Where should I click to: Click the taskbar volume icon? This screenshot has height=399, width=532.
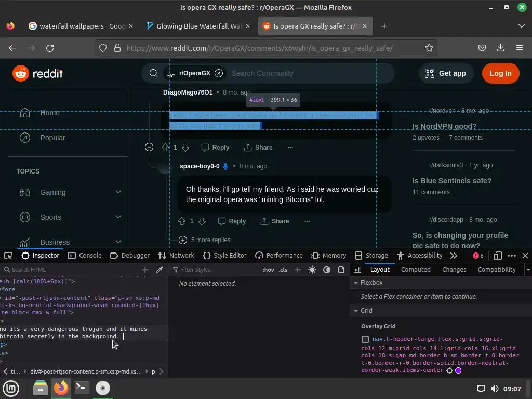click(495, 389)
